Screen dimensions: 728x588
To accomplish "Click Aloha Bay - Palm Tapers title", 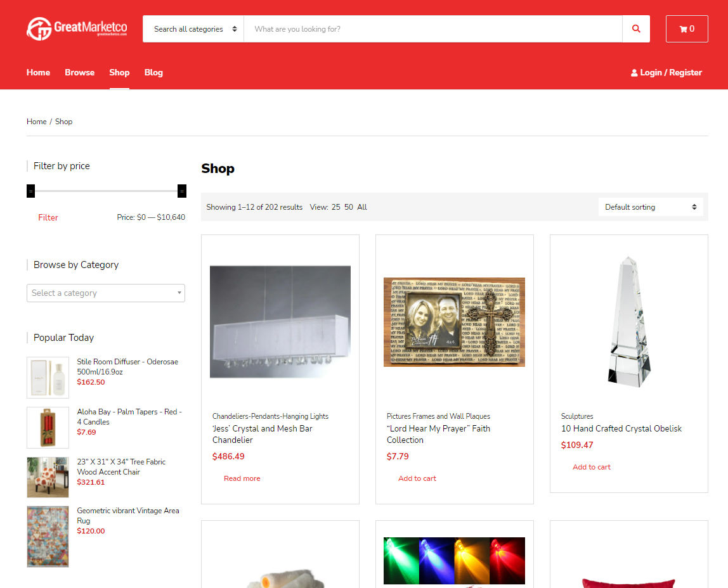I will tap(129, 416).
